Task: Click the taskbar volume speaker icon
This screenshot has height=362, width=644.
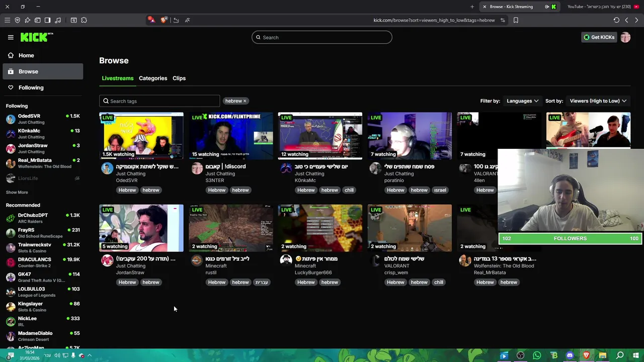Action: 57,355
